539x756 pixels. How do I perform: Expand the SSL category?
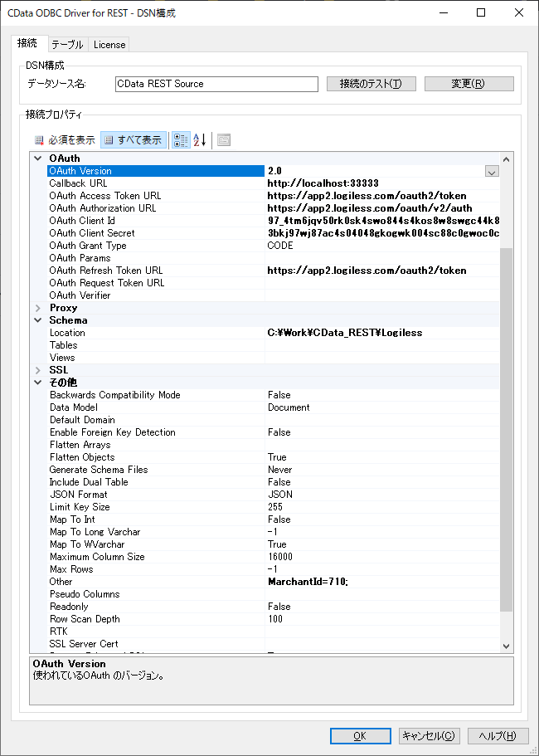pos(38,370)
